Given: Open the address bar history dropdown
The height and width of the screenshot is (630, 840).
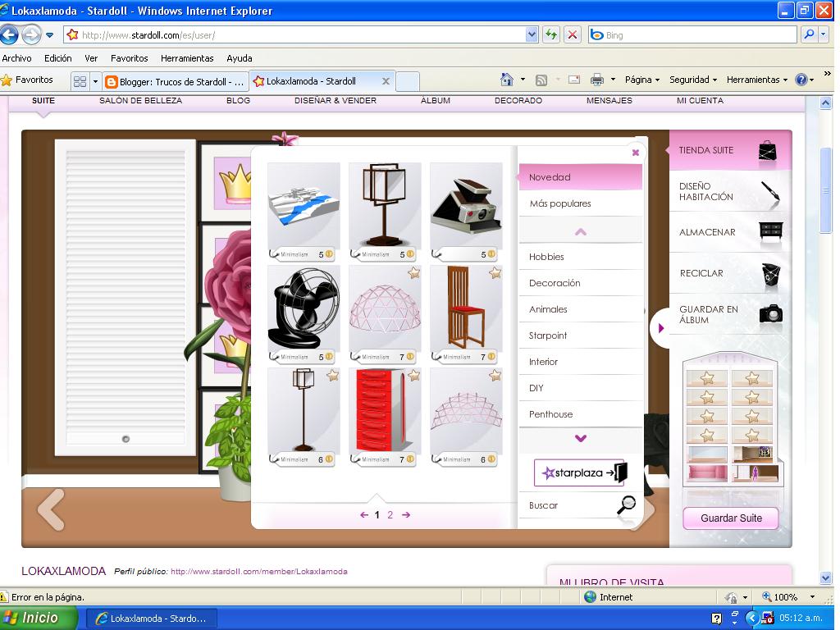Looking at the screenshot, I should 532,34.
